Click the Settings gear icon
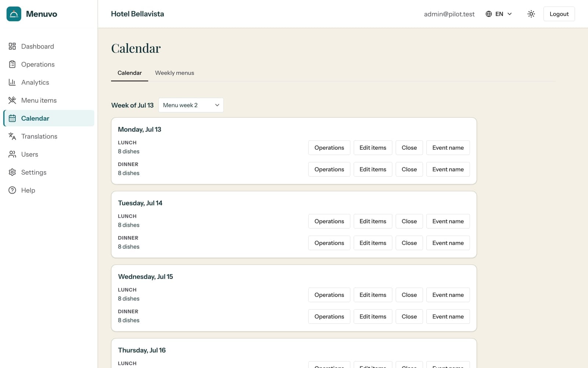The image size is (588, 368). click(12, 172)
